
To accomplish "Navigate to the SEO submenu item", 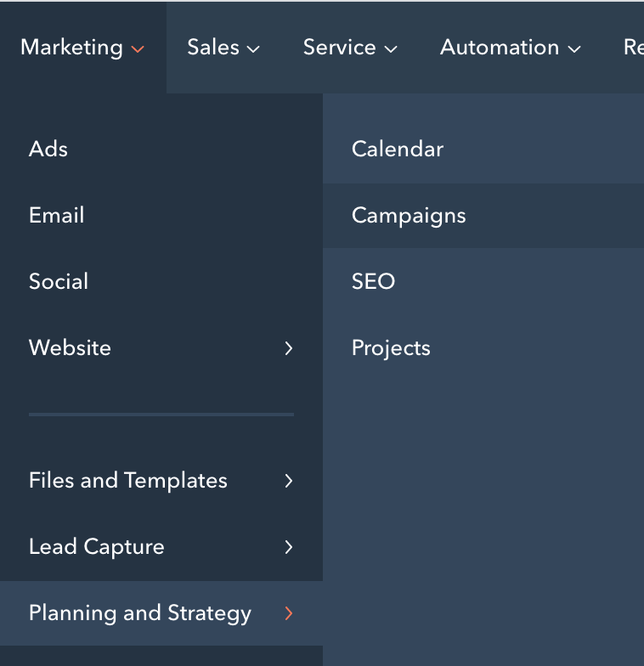I will pos(374,281).
